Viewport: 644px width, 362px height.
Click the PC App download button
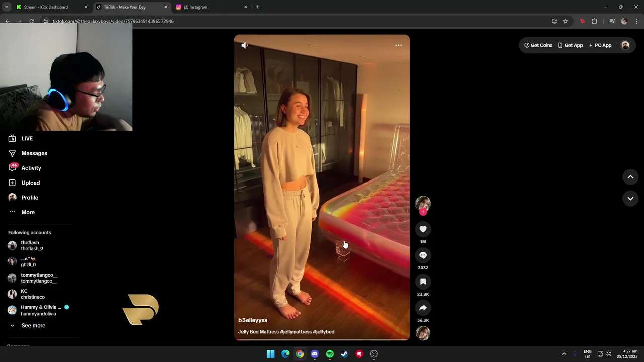(x=600, y=45)
